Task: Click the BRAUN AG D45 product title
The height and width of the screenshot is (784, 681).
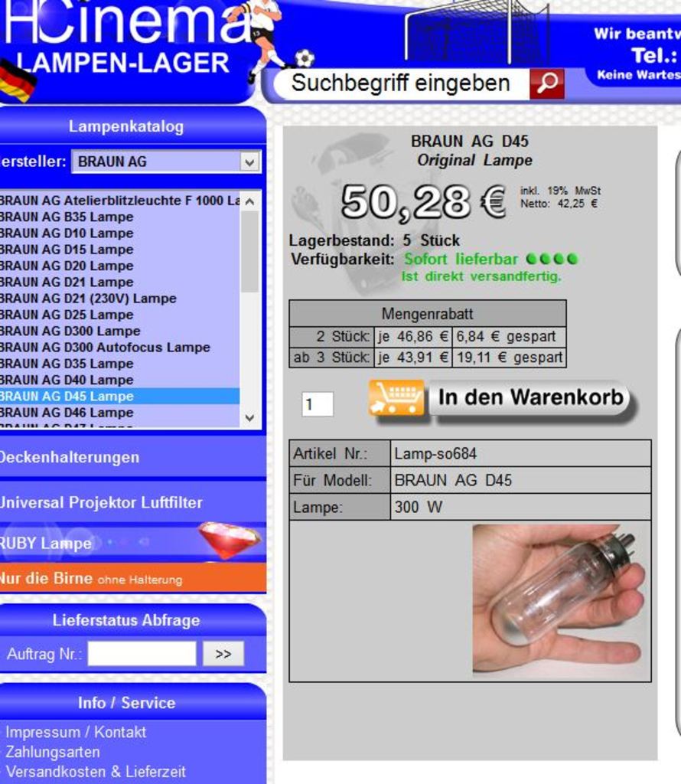Action: pyautogui.click(x=470, y=141)
